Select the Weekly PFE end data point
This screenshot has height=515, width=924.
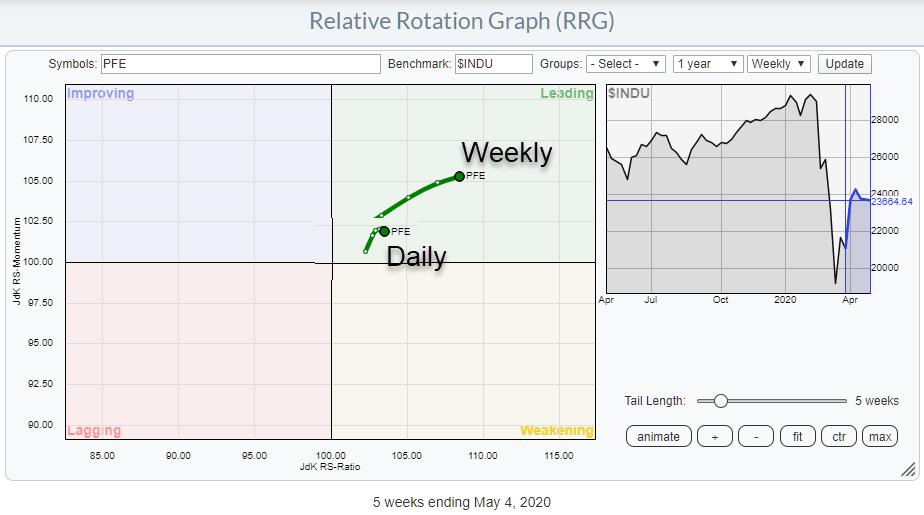click(459, 176)
